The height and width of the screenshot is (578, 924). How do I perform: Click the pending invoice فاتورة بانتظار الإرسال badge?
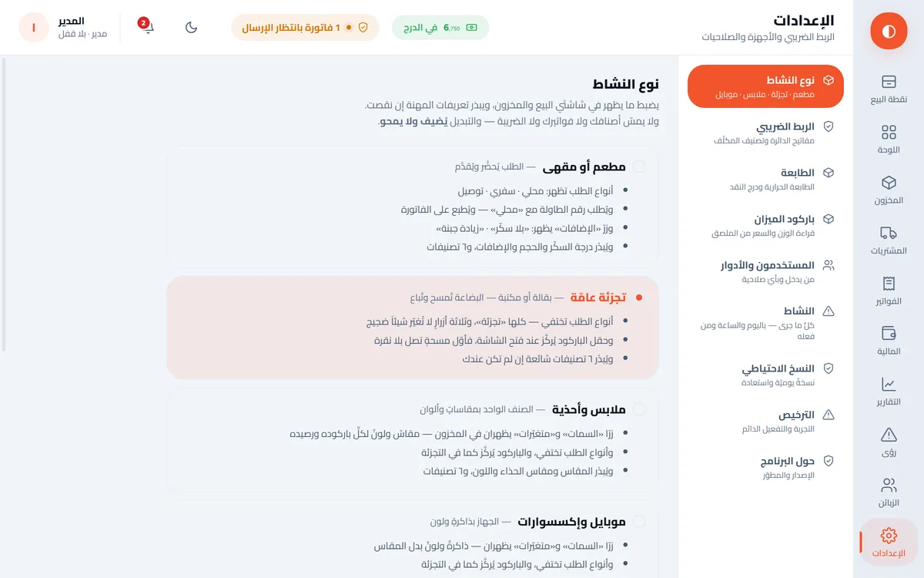click(x=306, y=27)
